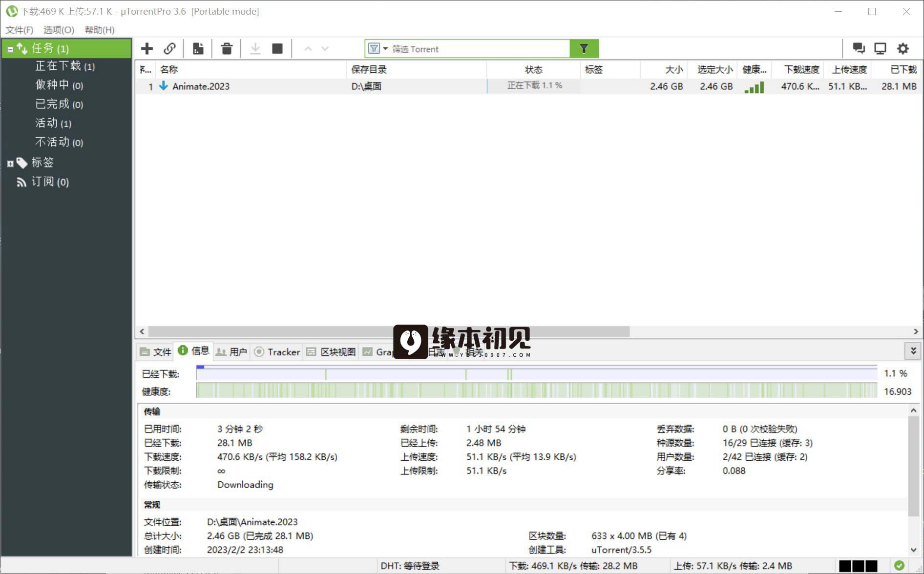Viewport: 924px width, 574px height.
Task: Click the uTorrent/3.5.5 creator tool value
Action: pos(621,550)
